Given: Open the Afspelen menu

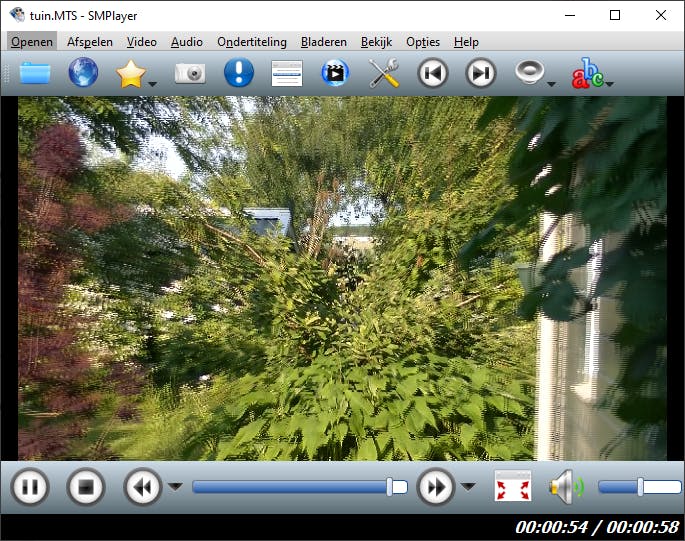Looking at the screenshot, I should click(90, 42).
